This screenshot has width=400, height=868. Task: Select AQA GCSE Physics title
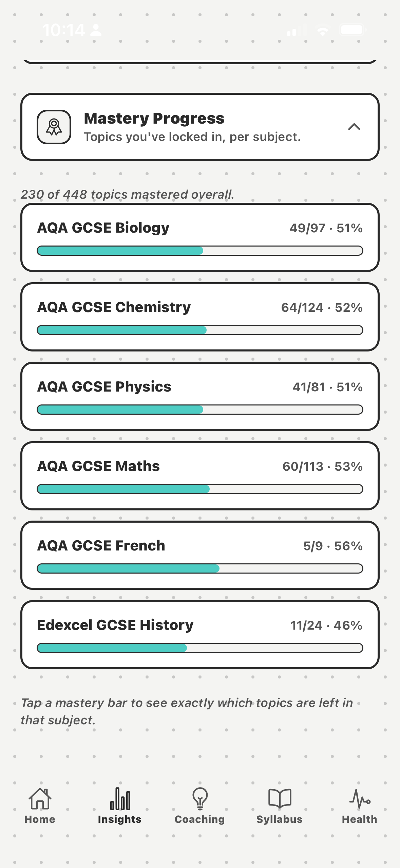104,386
